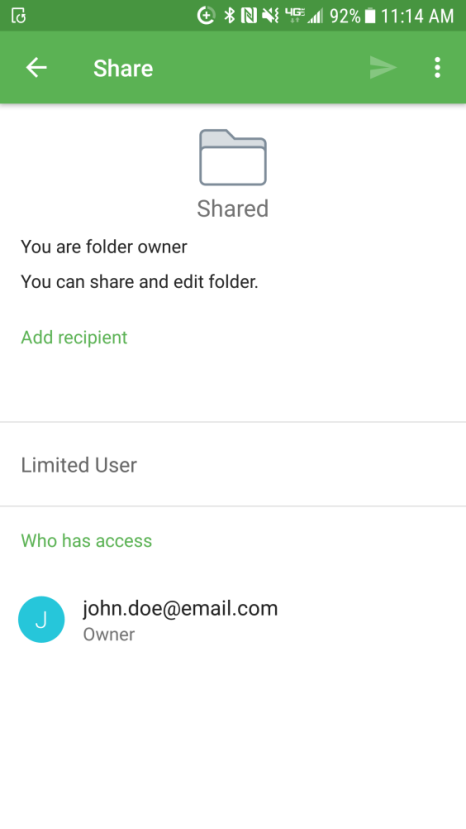Open the Limited User permission selector
The image size is (466, 829).
(x=233, y=465)
